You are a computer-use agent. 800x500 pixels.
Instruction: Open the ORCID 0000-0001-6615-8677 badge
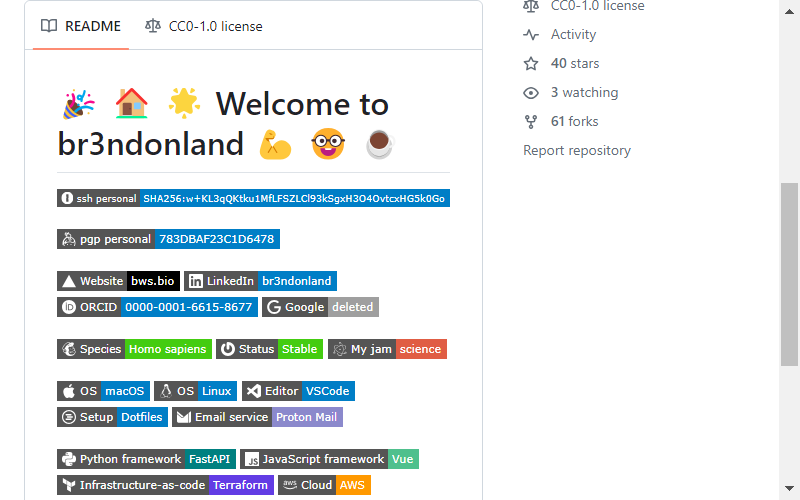tap(157, 307)
